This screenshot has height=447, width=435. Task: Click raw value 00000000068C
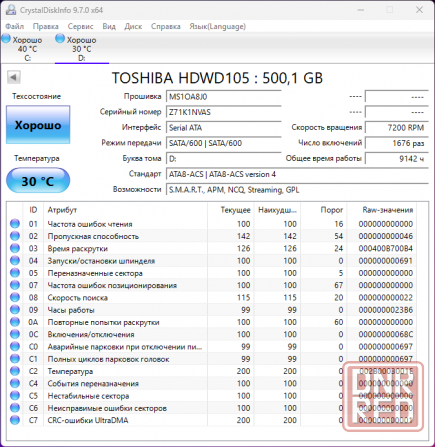coord(386,334)
